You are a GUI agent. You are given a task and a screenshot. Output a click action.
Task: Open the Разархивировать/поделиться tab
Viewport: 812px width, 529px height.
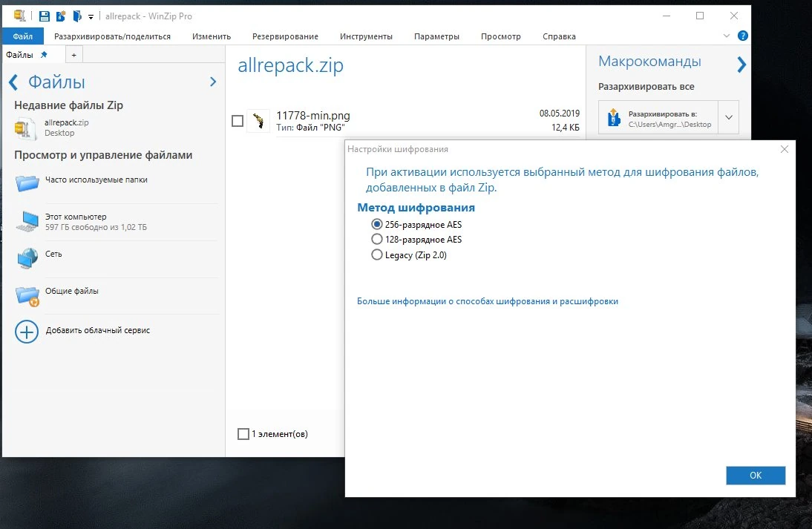click(112, 36)
